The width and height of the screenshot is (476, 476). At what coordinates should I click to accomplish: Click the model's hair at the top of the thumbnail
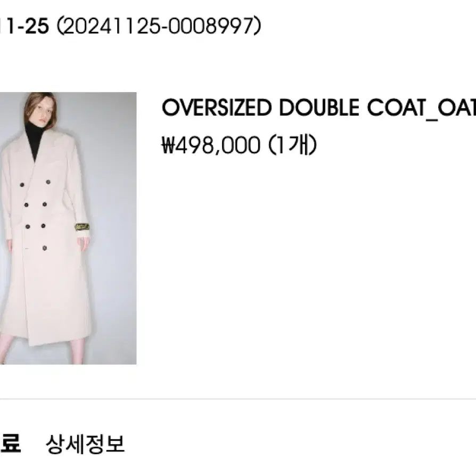point(39,103)
